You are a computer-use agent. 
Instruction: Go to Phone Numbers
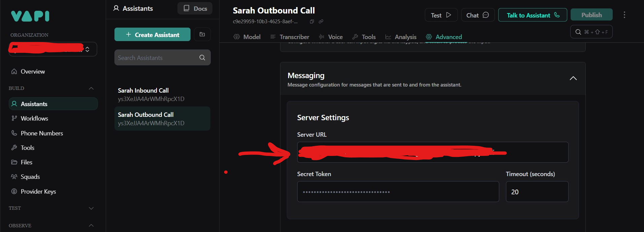point(42,133)
